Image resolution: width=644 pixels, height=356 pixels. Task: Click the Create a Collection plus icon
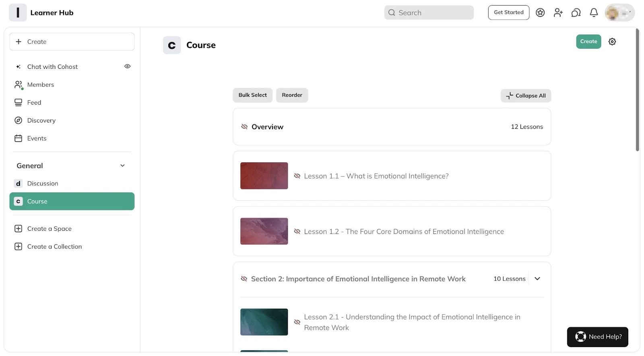[18, 246]
